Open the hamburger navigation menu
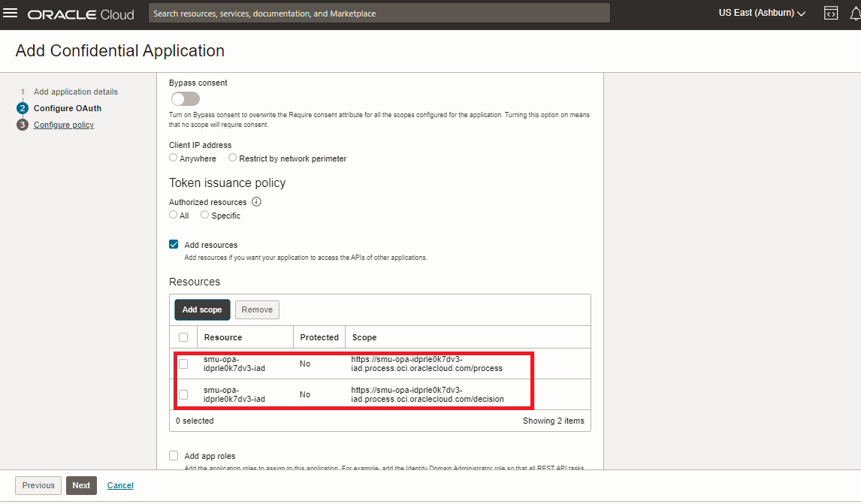 11,14
